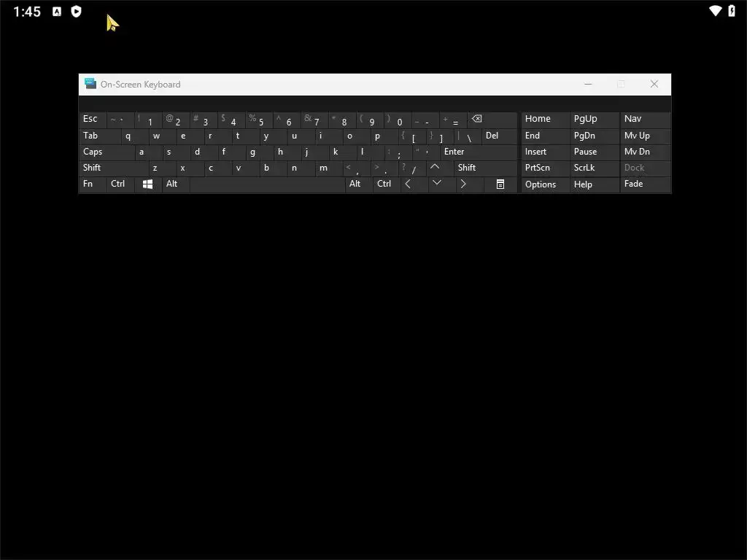Tap the space bar key

pos(267,184)
